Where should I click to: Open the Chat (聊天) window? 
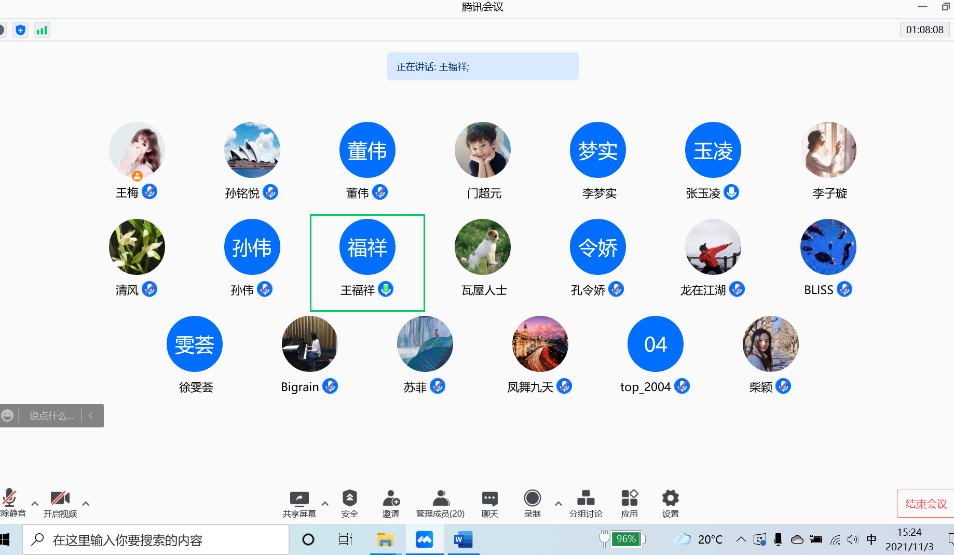[x=489, y=499]
